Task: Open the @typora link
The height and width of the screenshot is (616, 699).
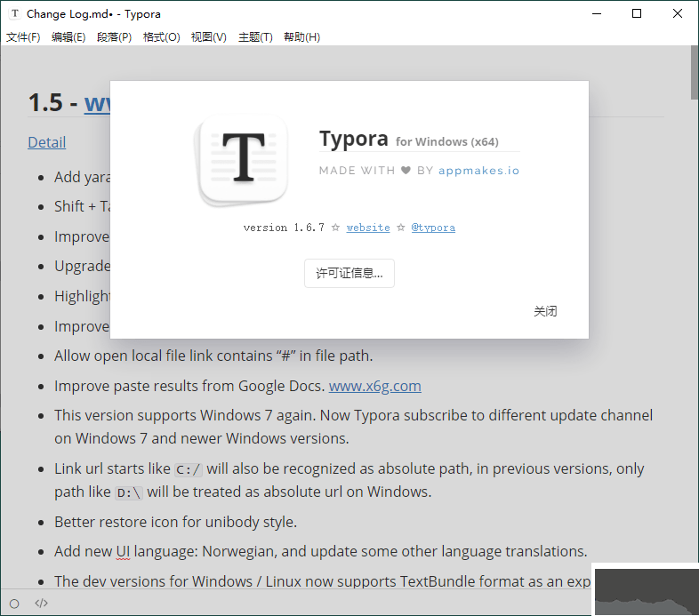Action: pyautogui.click(x=433, y=228)
